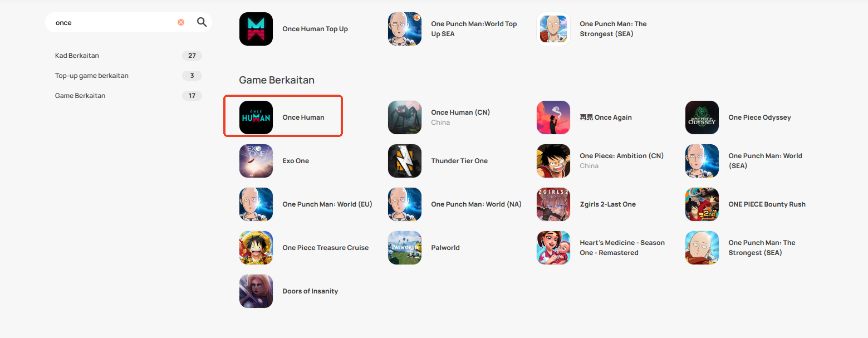Viewport: 868px width, 338px height.
Task: Filter by Kad Berkaitan category
Action: click(x=128, y=56)
